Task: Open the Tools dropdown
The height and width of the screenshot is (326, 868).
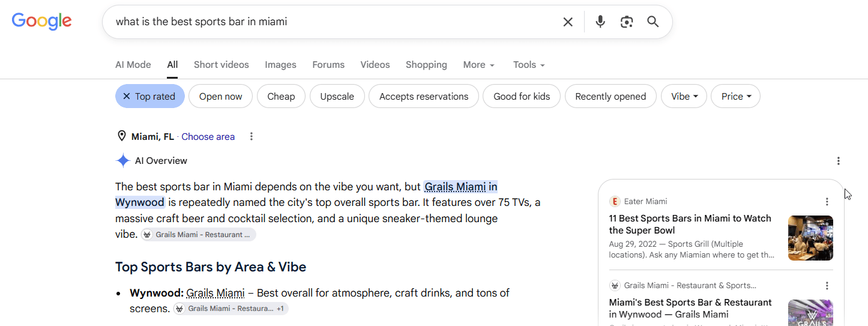Action: pos(529,65)
